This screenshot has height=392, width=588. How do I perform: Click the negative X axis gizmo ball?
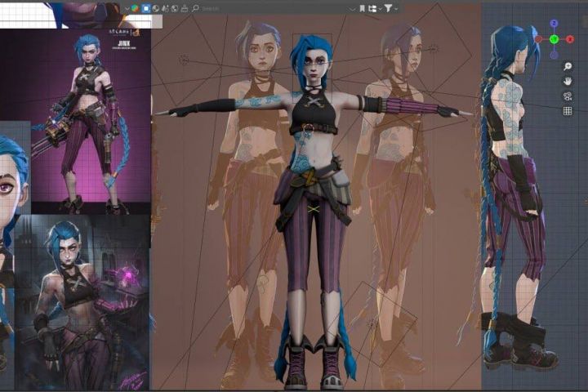(x=538, y=39)
